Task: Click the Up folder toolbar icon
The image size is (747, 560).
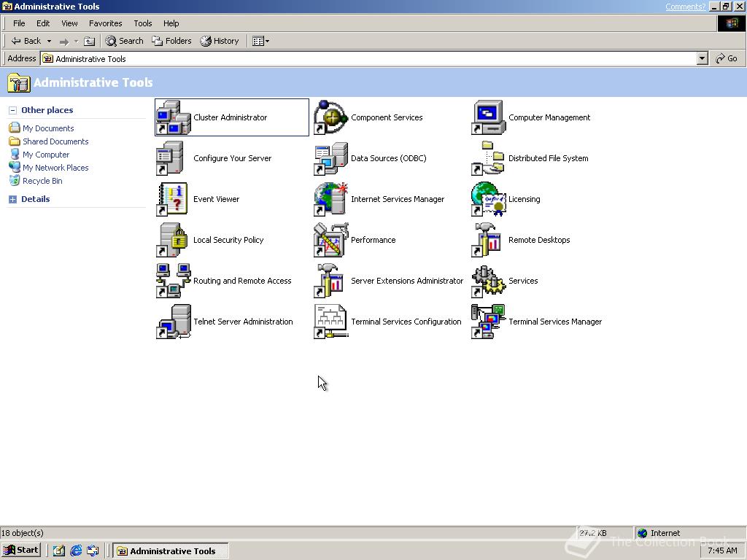Action: coord(90,41)
